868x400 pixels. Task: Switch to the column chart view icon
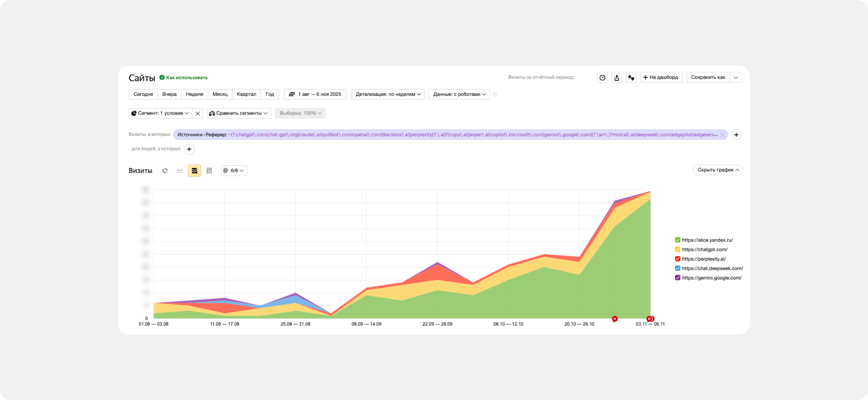point(209,171)
